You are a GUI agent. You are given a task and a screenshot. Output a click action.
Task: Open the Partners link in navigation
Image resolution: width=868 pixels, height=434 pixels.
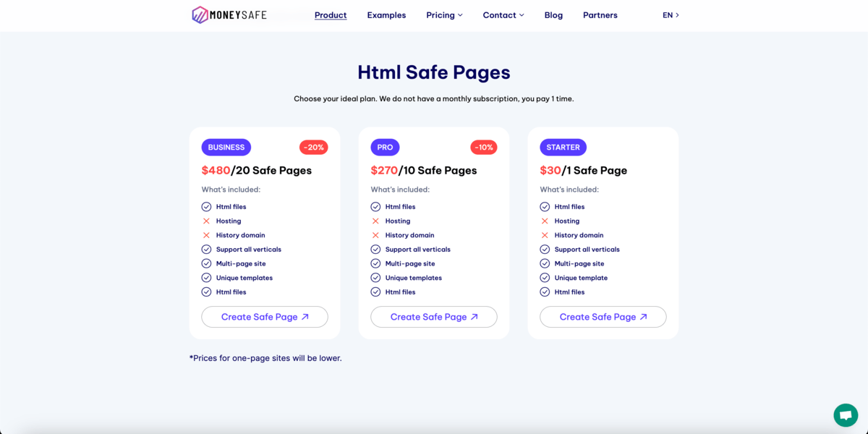[x=600, y=15]
